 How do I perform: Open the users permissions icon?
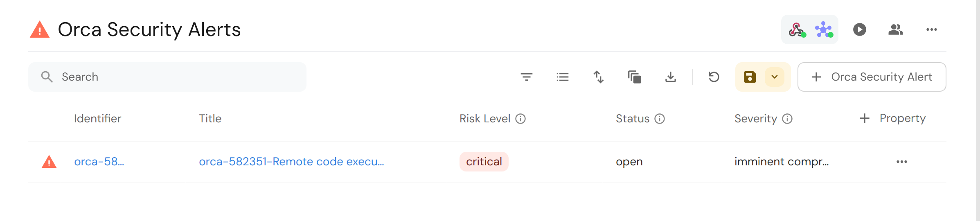pyautogui.click(x=895, y=29)
